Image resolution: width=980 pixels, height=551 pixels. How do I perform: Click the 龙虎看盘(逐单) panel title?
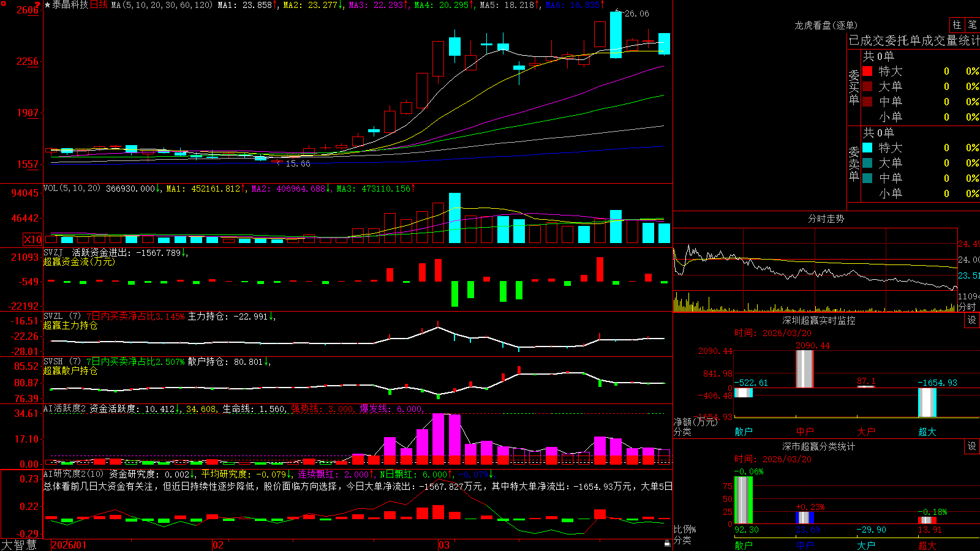826,25
